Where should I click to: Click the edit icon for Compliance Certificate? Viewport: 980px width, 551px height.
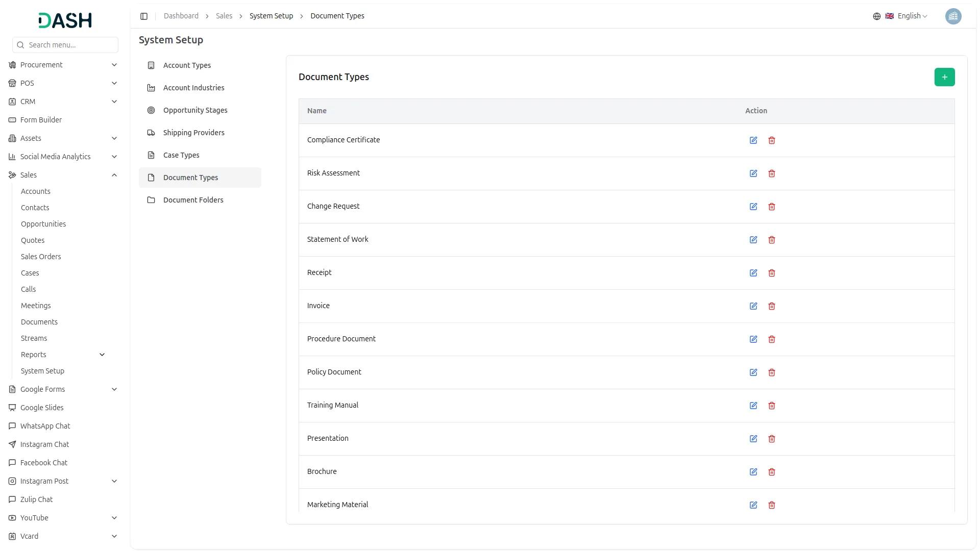(753, 140)
